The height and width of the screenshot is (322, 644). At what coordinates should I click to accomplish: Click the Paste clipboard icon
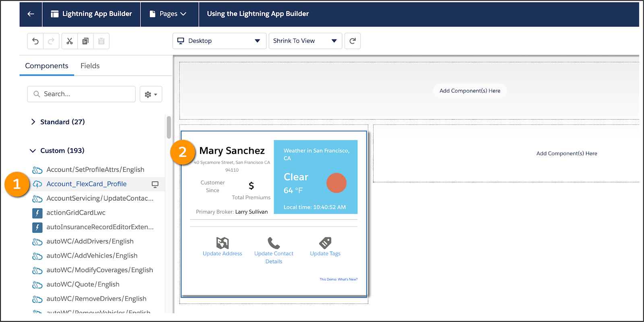[x=101, y=41]
